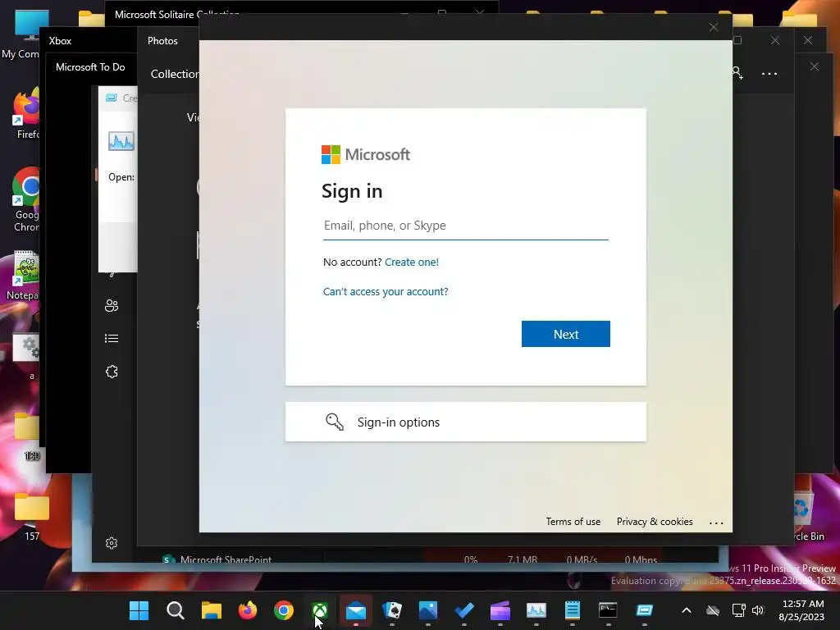The width and height of the screenshot is (840, 630).
Task: Select the Collection tab in Photos
Action: pos(175,74)
